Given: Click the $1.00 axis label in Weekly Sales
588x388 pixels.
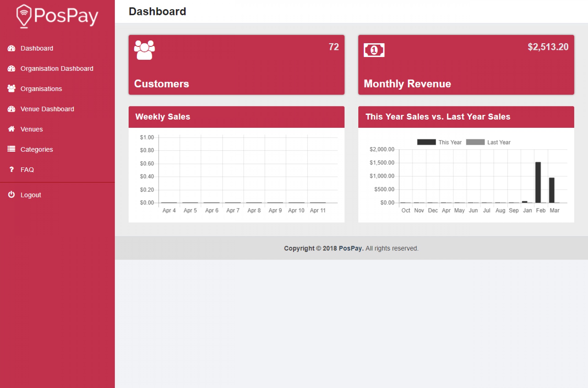Looking at the screenshot, I should tap(147, 137).
